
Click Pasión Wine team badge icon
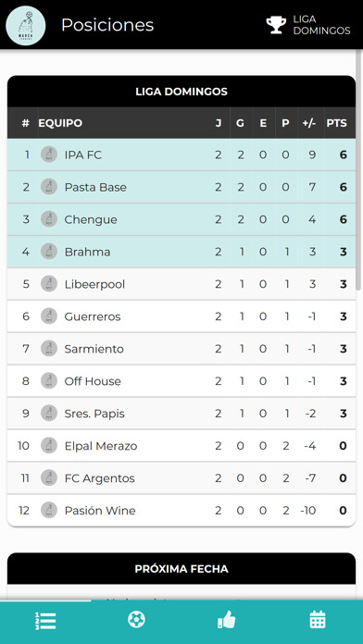[49, 510]
